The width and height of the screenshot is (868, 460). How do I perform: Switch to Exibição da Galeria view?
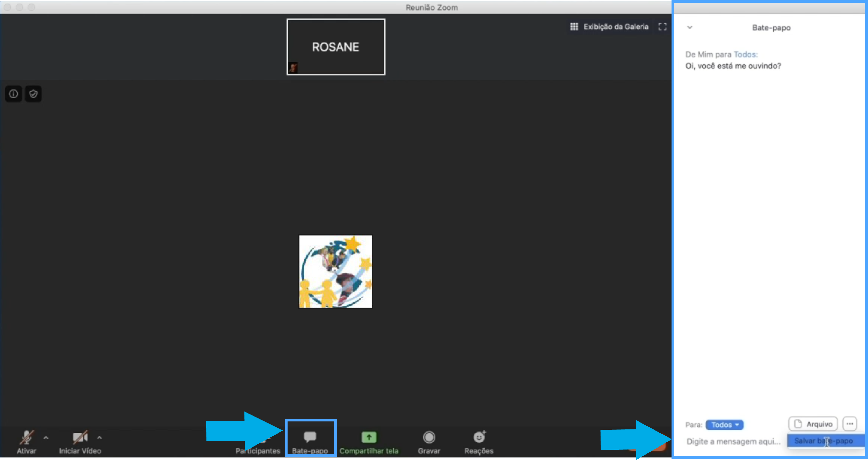coord(609,27)
